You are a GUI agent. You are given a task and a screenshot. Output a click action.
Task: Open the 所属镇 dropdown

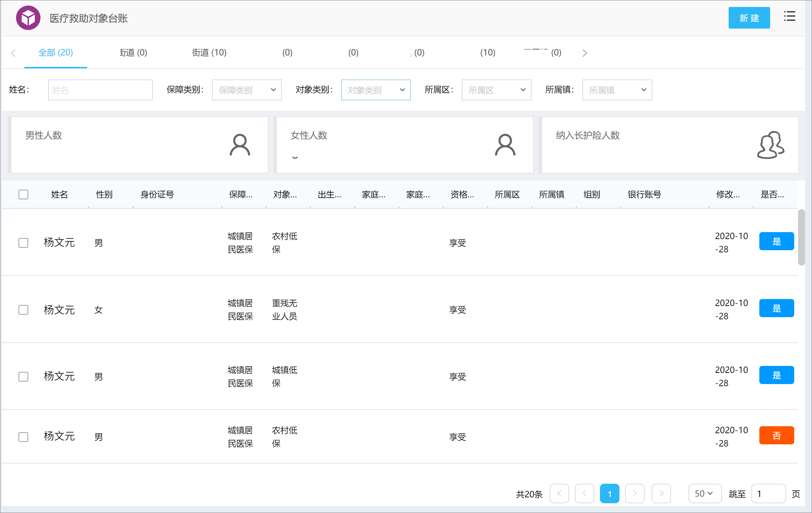tap(617, 90)
